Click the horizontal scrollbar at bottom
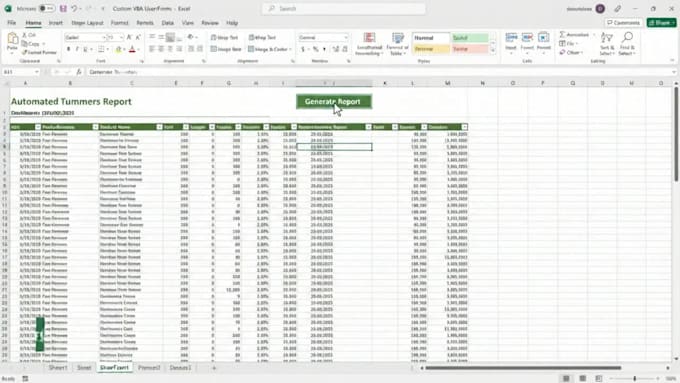This screenshot has height=383, width=680. point(523,368)
